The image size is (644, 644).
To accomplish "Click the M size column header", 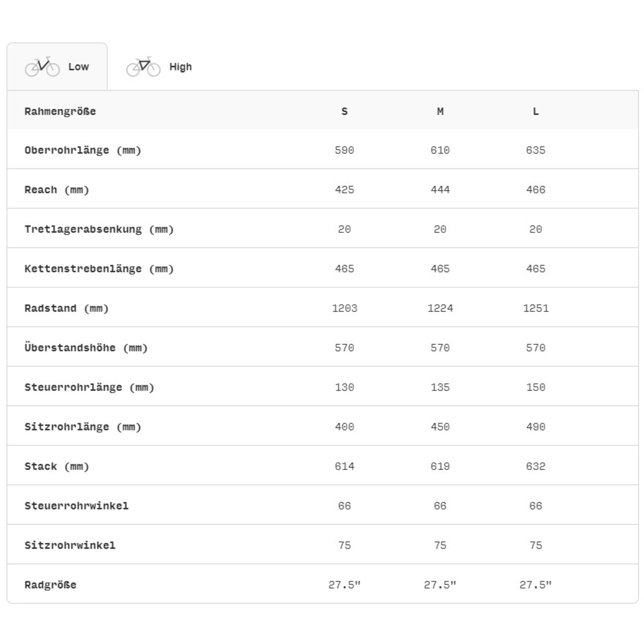I will coord(440,111).
